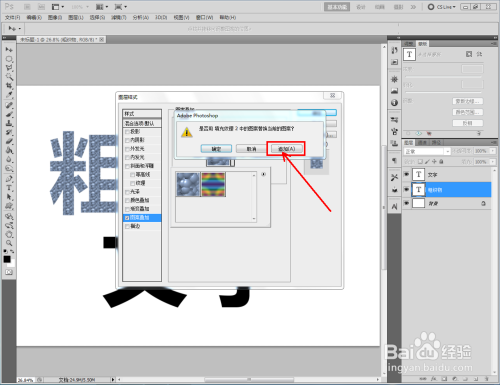Select the Quick Selection tool
Screen dimensions: 500x385
(9, 77)
